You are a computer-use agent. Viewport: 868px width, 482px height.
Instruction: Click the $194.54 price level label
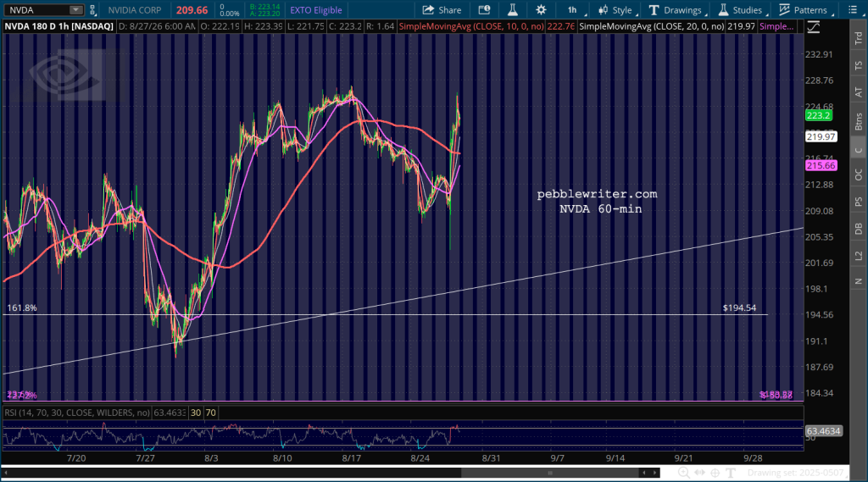click(x=739, y=307)
